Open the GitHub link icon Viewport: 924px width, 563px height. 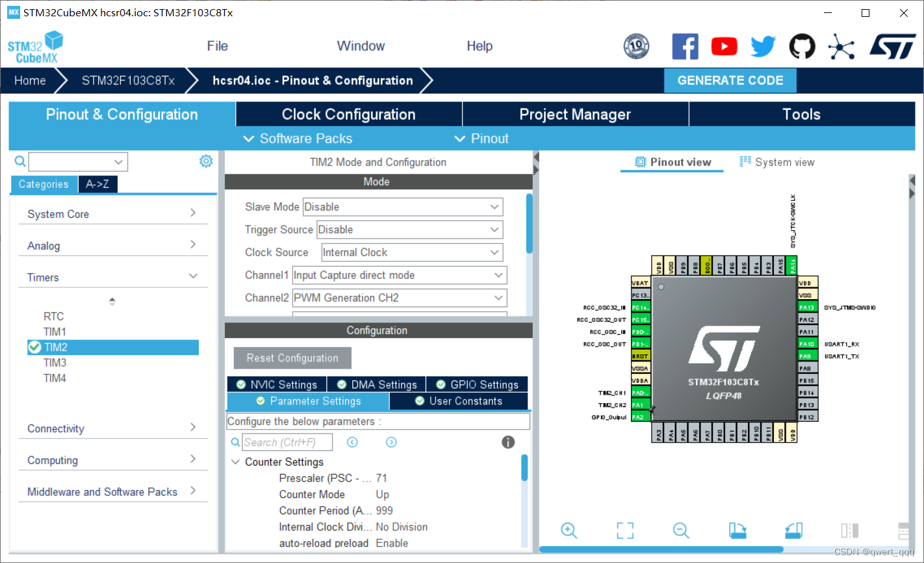(x=802, y=46)
